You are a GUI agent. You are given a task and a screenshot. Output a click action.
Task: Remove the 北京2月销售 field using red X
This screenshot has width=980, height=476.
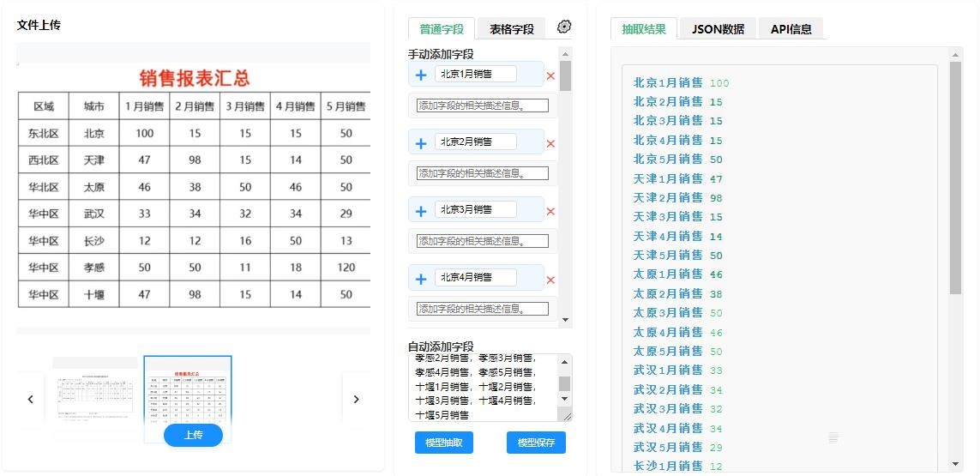tap(550, 144)
